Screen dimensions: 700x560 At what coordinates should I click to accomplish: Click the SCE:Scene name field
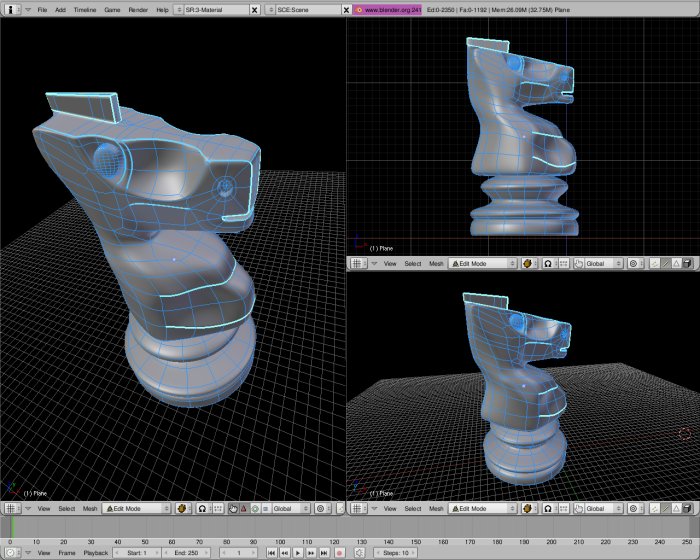tap(308, 9)
